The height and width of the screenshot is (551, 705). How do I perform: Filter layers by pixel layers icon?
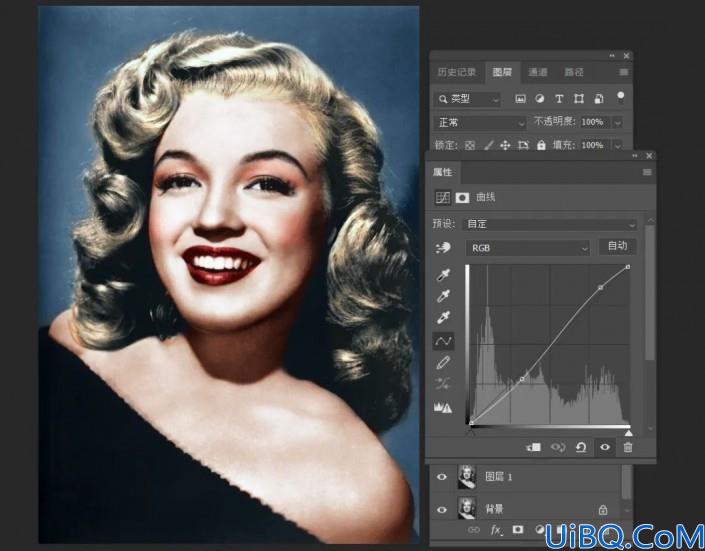click(520, 99)
